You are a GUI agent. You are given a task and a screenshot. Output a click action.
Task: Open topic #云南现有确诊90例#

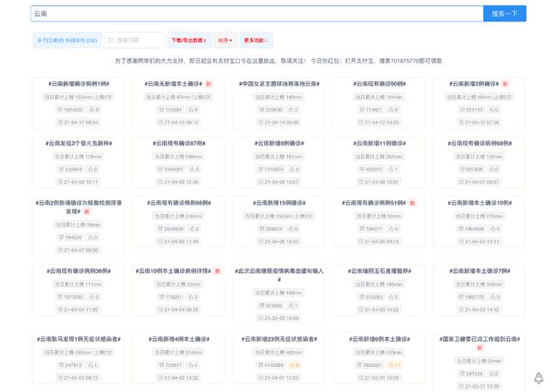point(380,84)
